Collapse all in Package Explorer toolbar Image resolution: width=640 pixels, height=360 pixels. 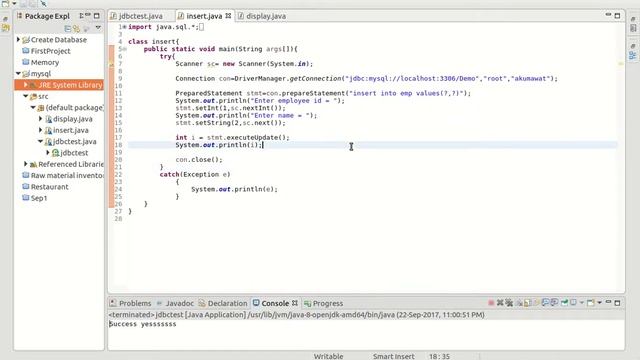click(68, 28)
